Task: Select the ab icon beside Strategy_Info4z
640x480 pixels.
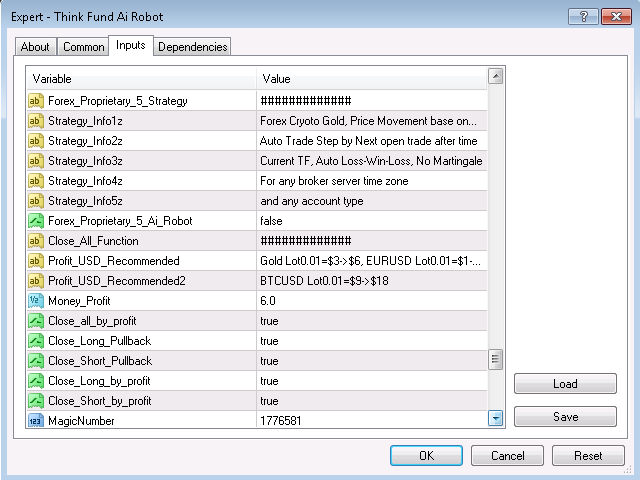Action: [x=36, y=181]
